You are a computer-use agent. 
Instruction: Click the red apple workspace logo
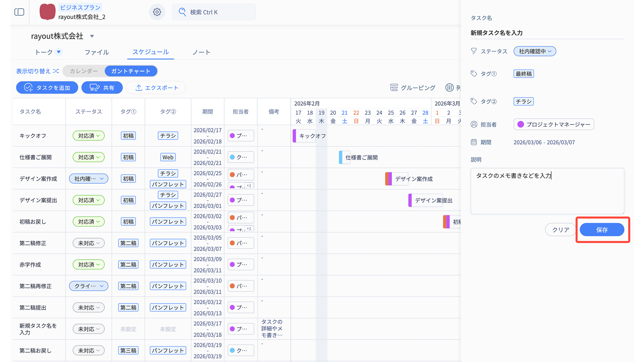point(47,12)
